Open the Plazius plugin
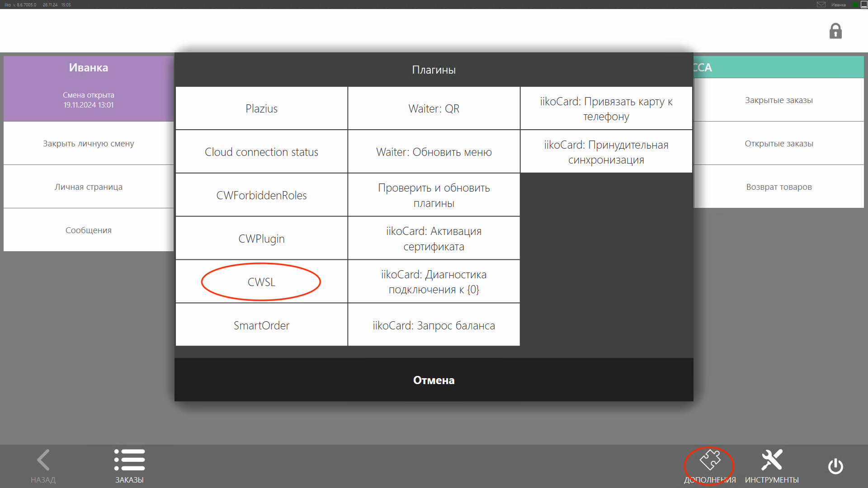Viewport: 868px width, 488px height. pyautogui.click(x=261, y=108)
